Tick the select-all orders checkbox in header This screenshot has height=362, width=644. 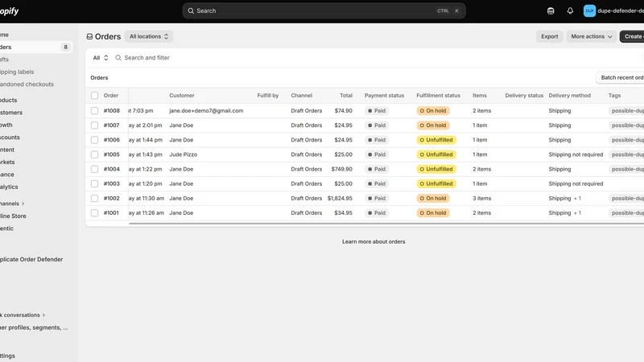click(x=94, y=96)
